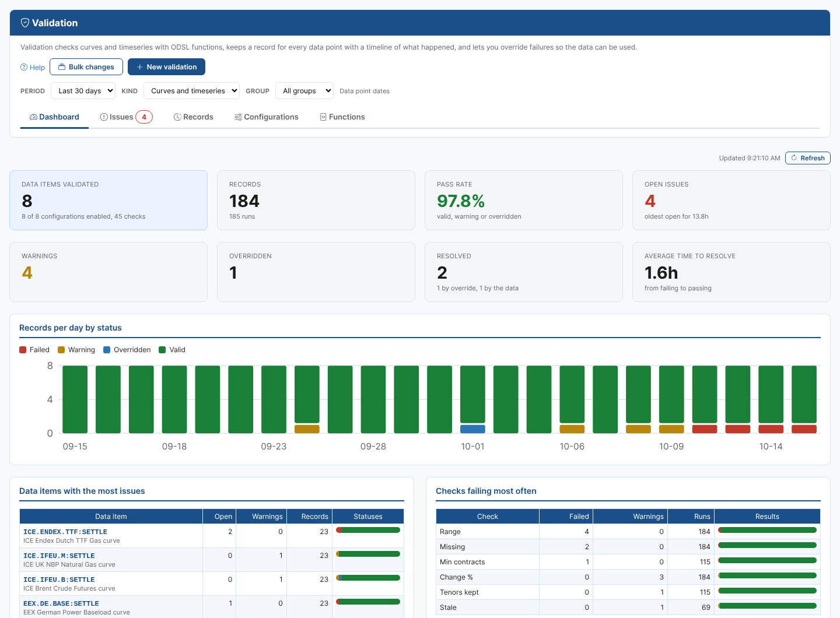Switch to the Functions tab
This screenshot has width=840, height=618.
(342, 117)
